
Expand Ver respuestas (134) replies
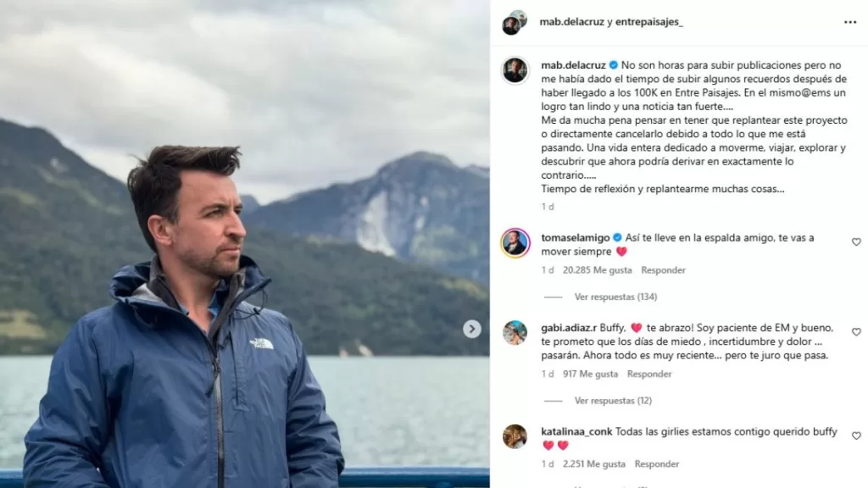[x=615, y=297]
